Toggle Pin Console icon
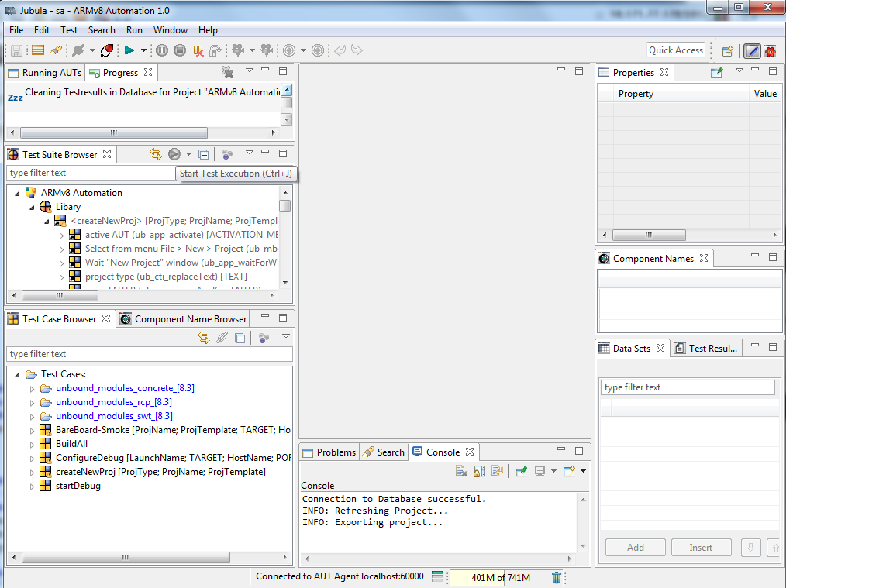 coord(521,471)
